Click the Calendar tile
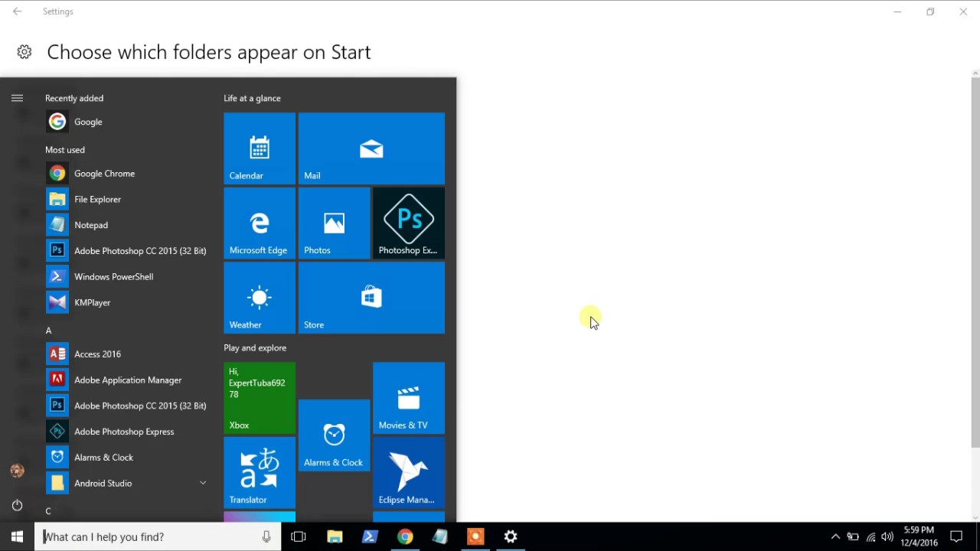Screen dimensions: 980x551 point(260,148)
